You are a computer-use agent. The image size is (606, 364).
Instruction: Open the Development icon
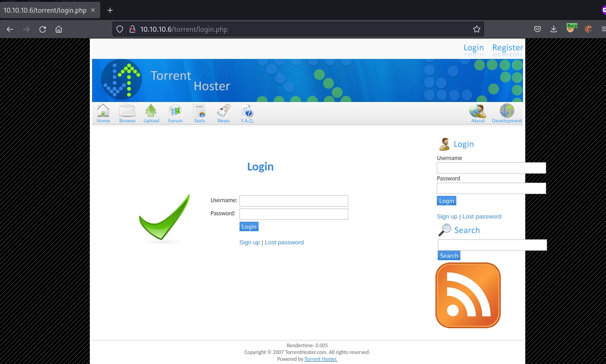pyautogui.click(x=507, y=111)
